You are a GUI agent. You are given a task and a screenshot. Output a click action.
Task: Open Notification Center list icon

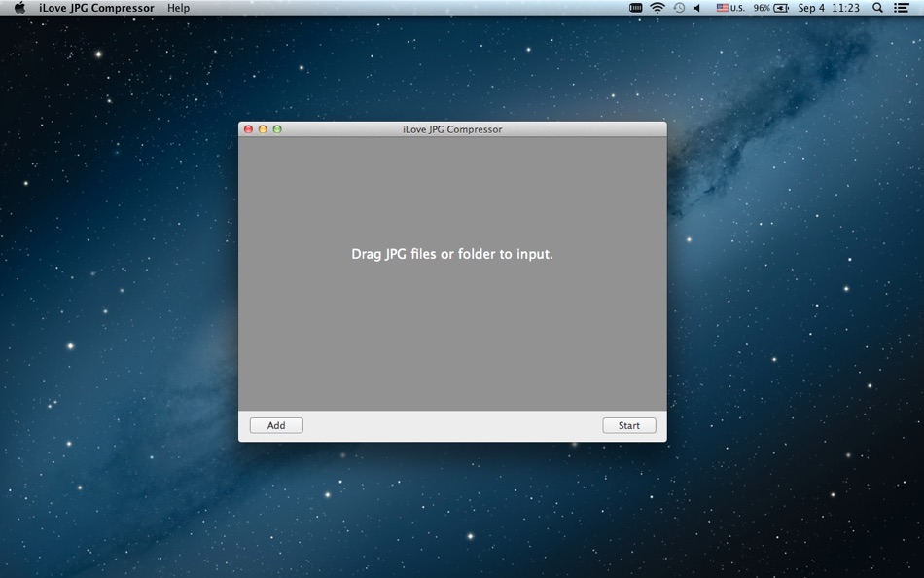(901, 8)
